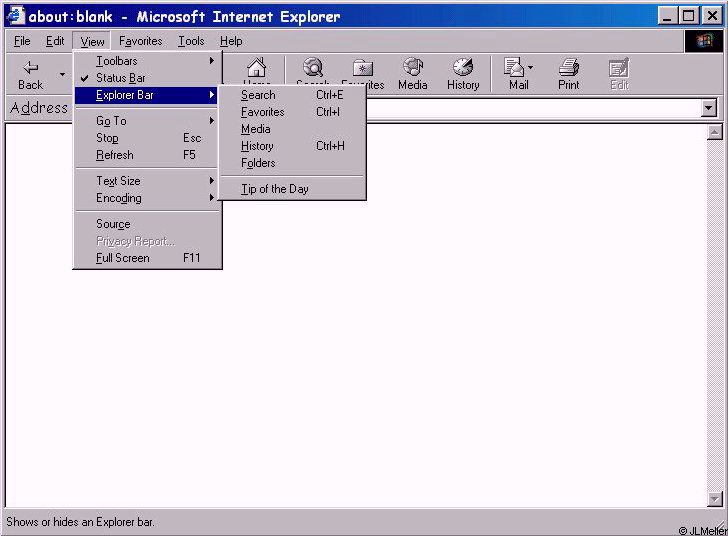Open the Address bar dropdown arrow
728x536 pixels.
click(x=708, y=108)
